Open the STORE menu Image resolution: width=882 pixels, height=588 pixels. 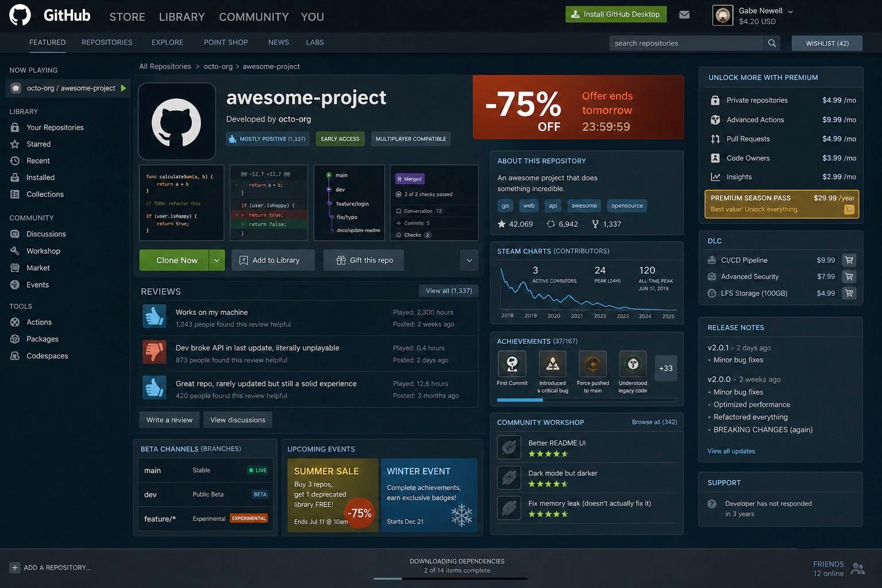[127, 17]
